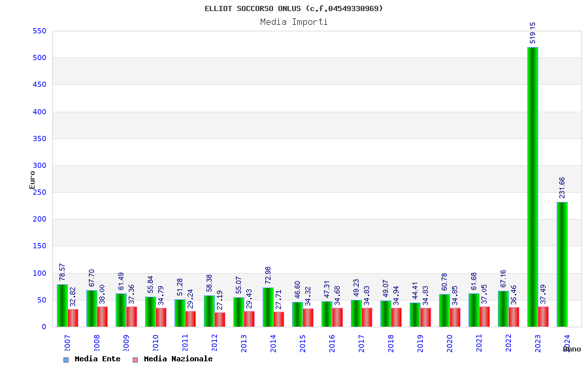Click the 2013 x-axis year label
Image resolution: width=588 pixels, height=392 pixels.
tap(244, 343)
